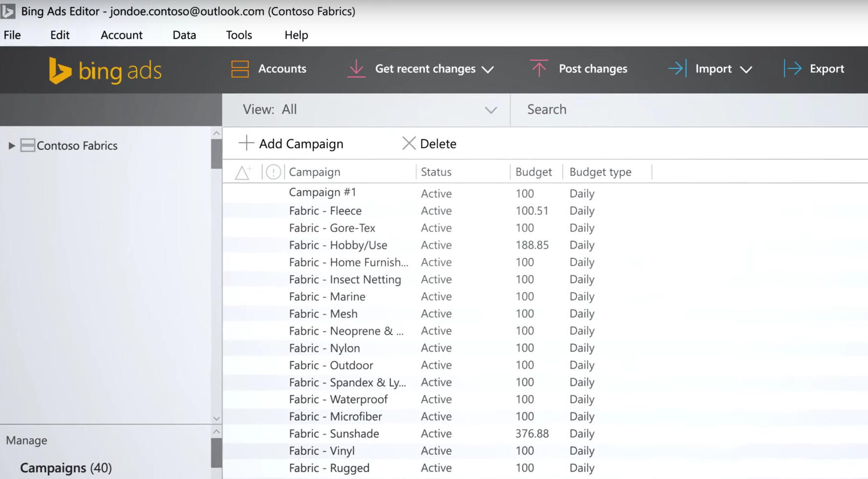The height and width of the screenshot is (479, 868).
Task: Click the Post changes upload arrow icon
Action: 539,68
